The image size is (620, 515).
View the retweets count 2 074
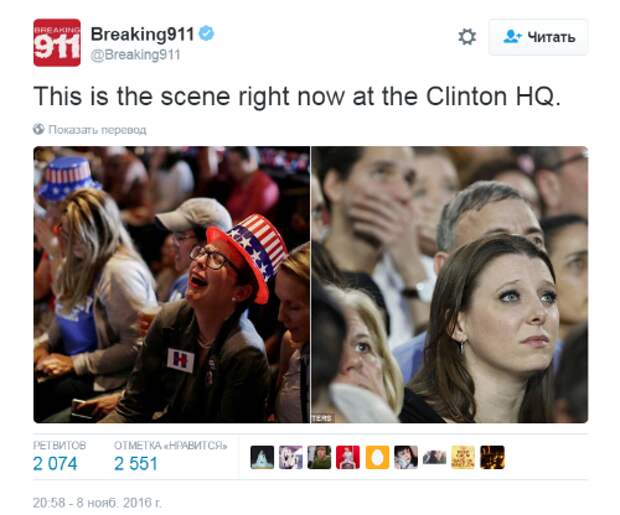55,464
